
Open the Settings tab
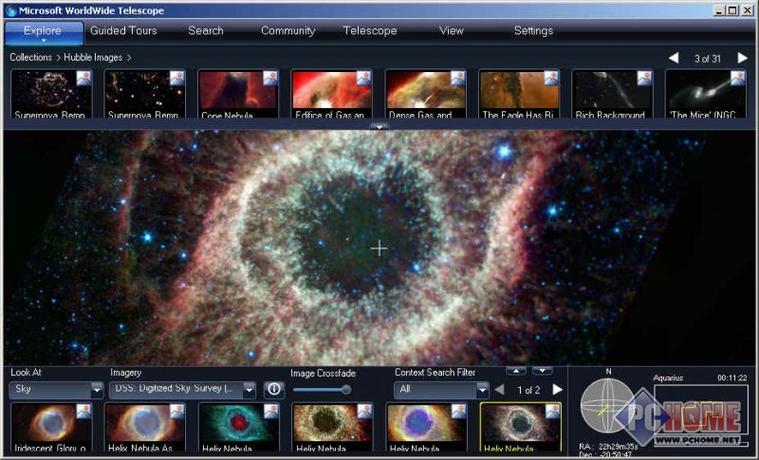coord(533,31)
